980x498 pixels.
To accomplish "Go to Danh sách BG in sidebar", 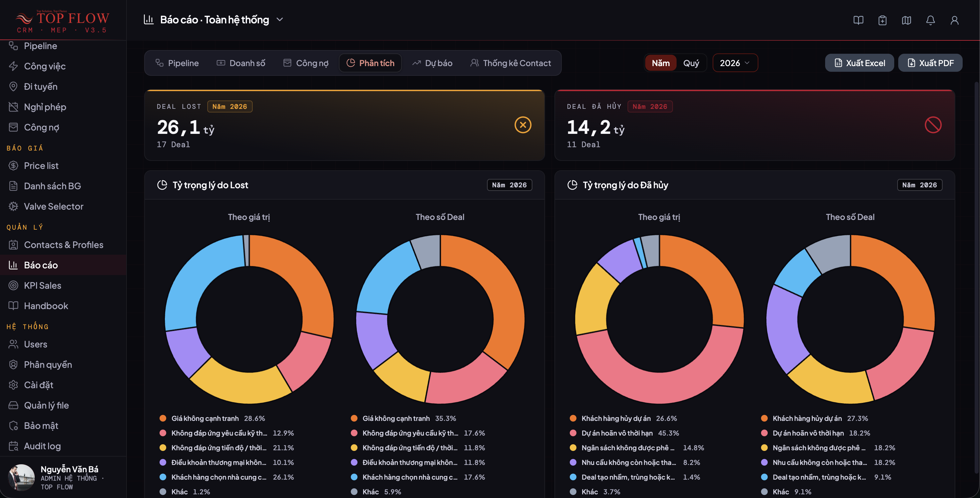I will tap(63, 186).
